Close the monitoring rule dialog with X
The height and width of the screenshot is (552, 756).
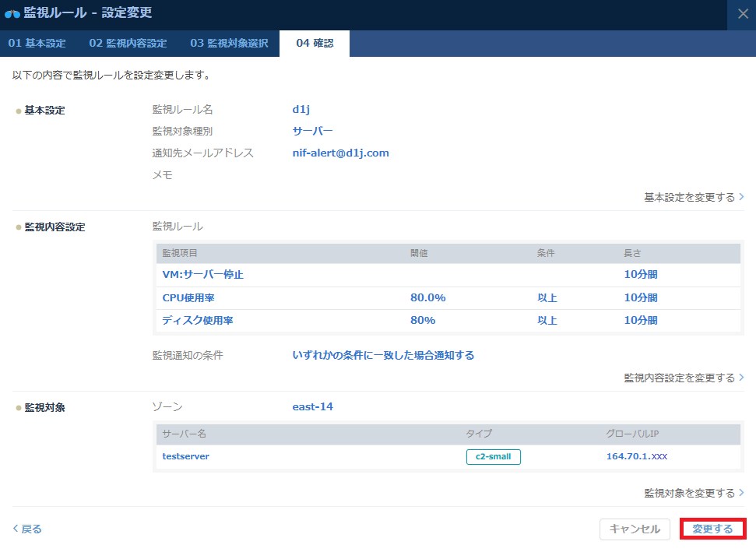pyautogui.click(x=741, y=14)
